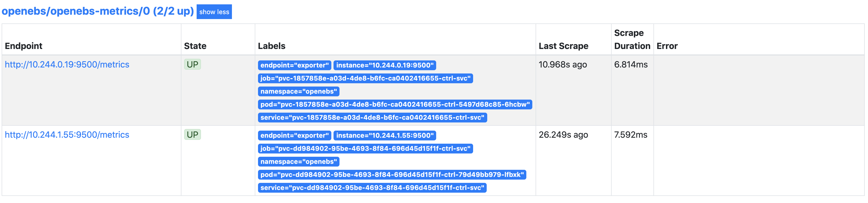Click the pod label ending in 79d49bb979-lfbxk
Screen dimensions: 868x203
tap(392, 175)
